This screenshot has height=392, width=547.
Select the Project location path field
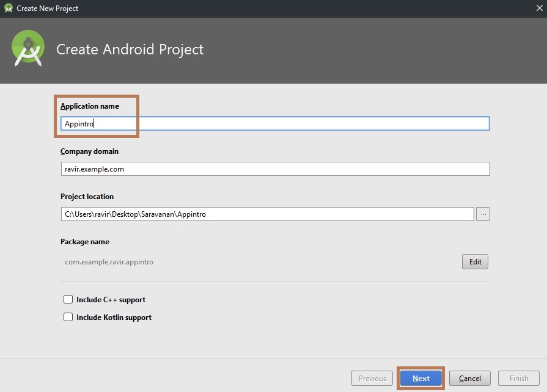(x=267, y=214)
